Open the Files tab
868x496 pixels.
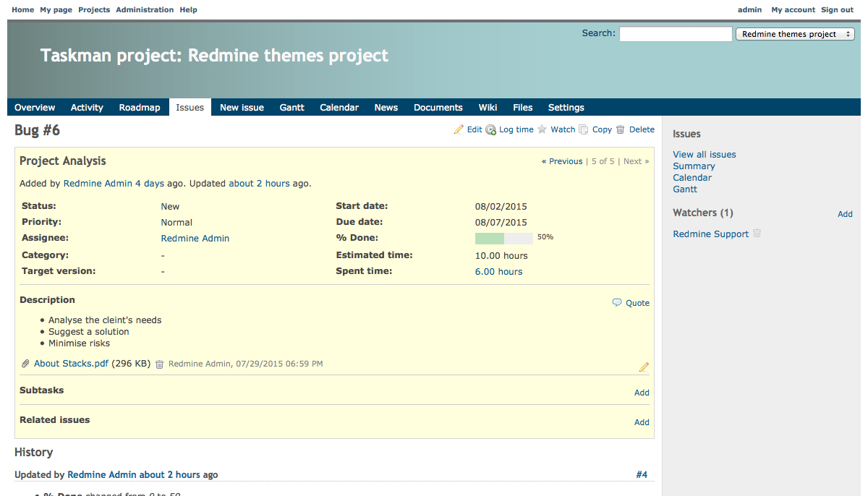pos(523,107)
